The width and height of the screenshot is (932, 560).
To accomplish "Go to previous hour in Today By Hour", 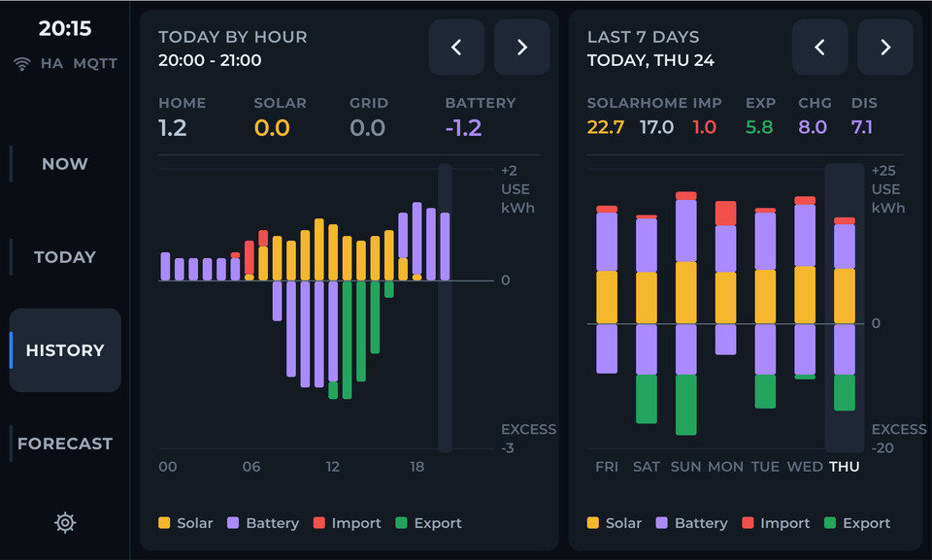I will [x=456, y=47].
